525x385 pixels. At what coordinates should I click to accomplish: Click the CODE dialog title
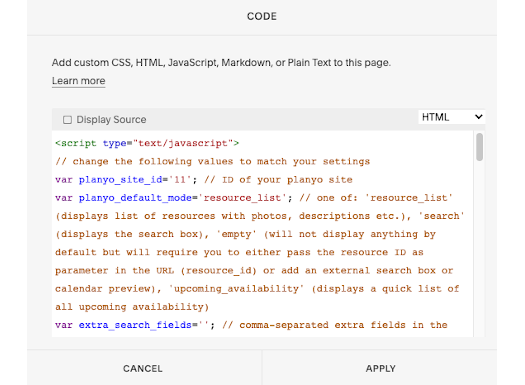click(262, 16)
